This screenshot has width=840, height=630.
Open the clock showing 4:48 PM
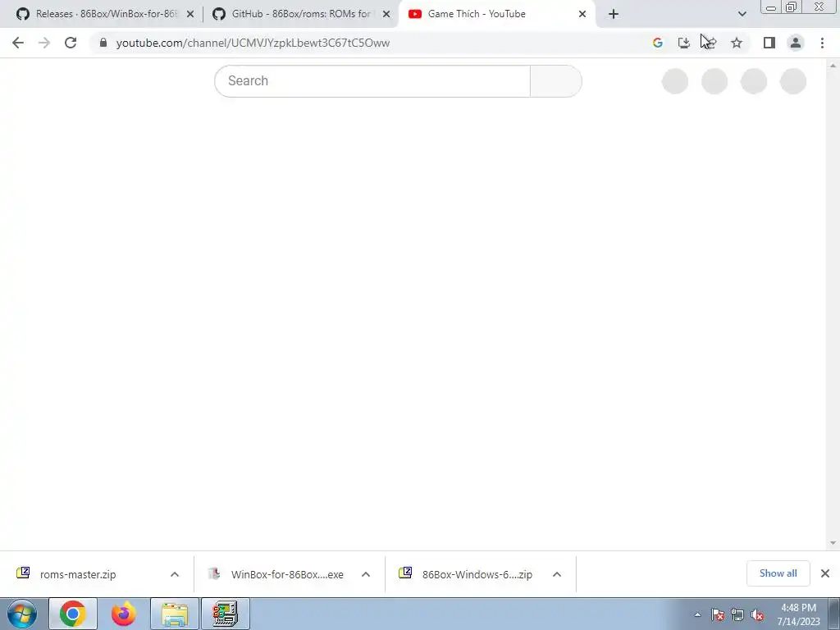798,614
